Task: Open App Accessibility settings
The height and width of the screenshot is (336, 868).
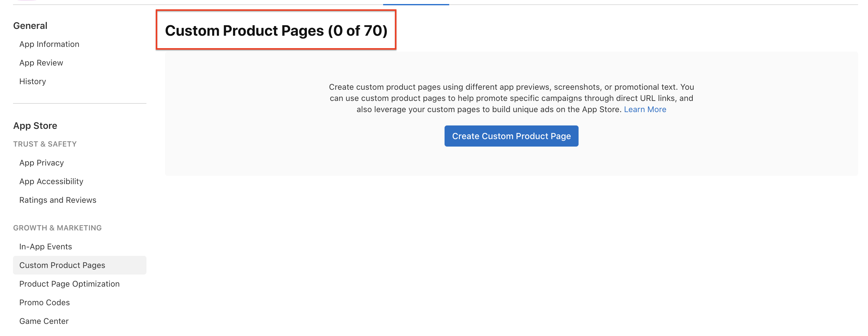Action: (51, 181)
